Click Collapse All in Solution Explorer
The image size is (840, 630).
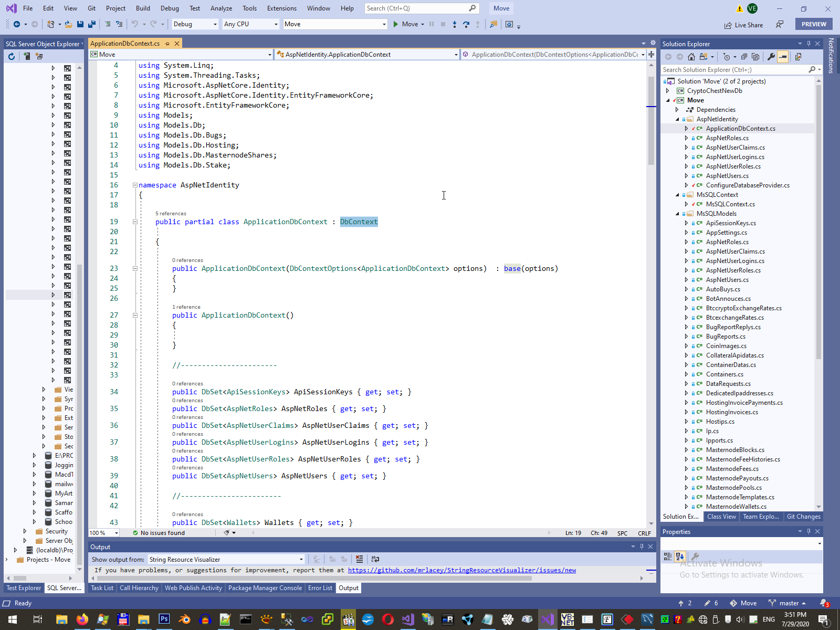tap(745, 57)
